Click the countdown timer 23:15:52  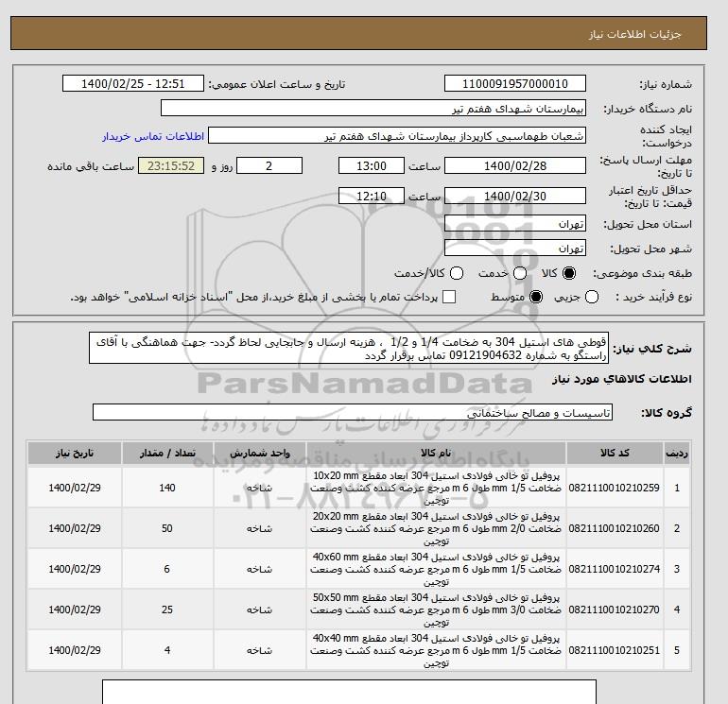(x=171, y=165)
